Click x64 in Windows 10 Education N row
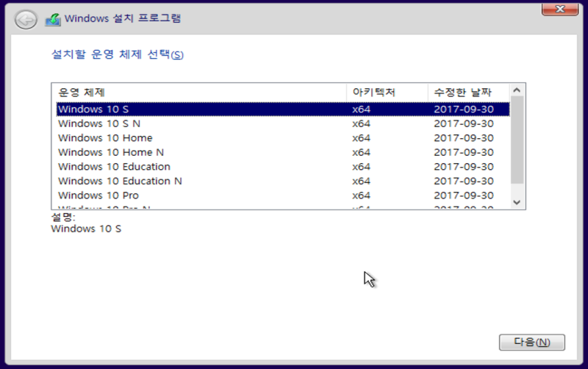 tap(361, 181)
